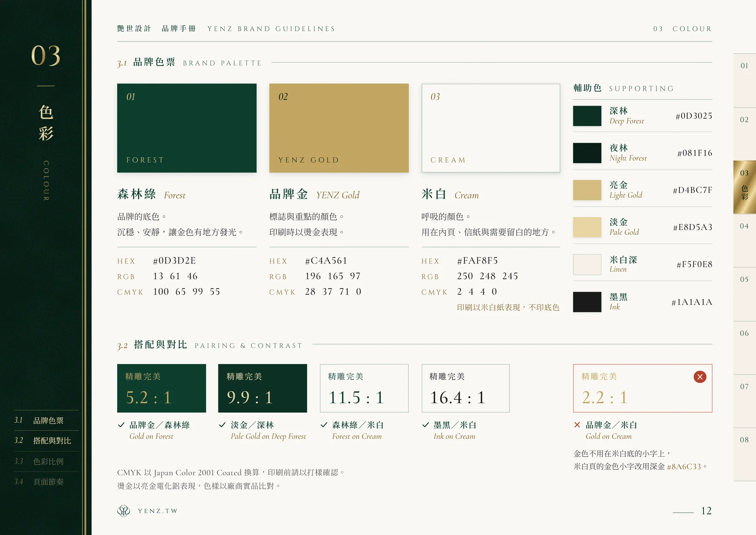
Task: Switch to chapter tab 06 on right edge
Action: [745, 348]
